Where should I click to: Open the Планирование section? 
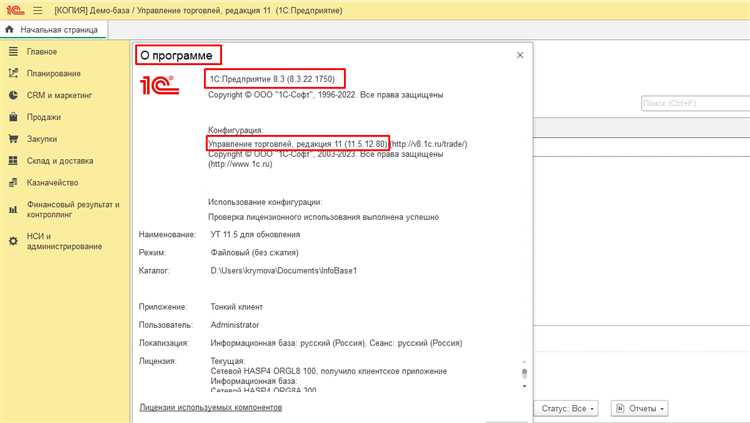[54, 73]
